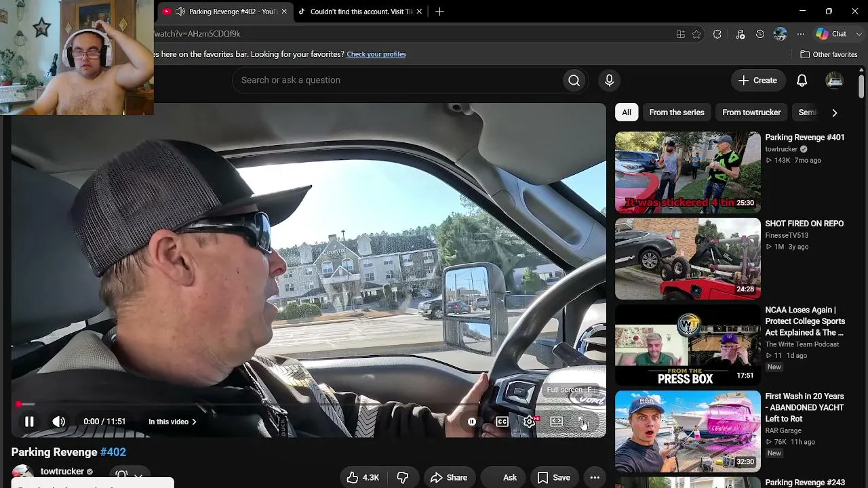This screenshot has width=868, height=488.
Task: Toggle the autoplay switch in the player
Action: tap(472, 422)
